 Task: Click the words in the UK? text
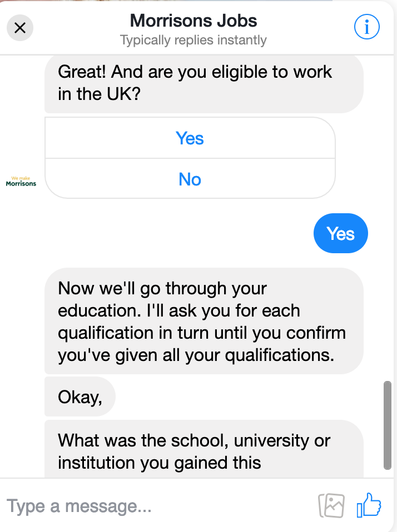[99, 94]
